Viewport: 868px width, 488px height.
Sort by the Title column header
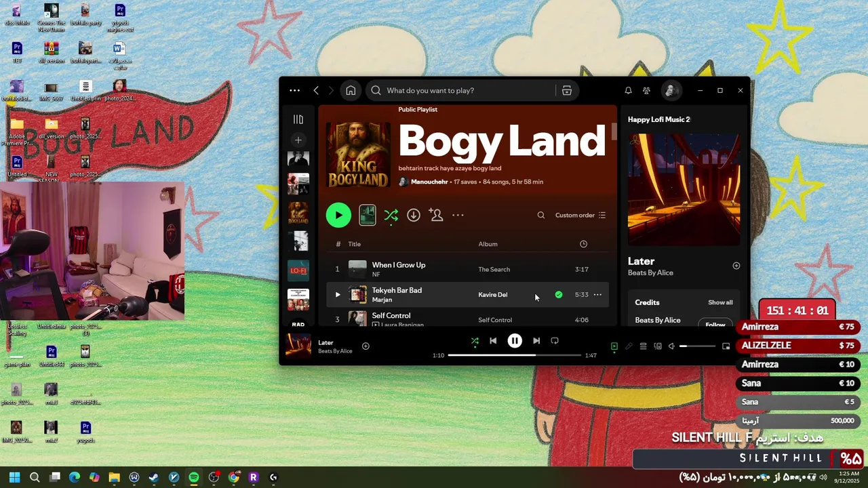pyautogui.click(x=355, y=244)
